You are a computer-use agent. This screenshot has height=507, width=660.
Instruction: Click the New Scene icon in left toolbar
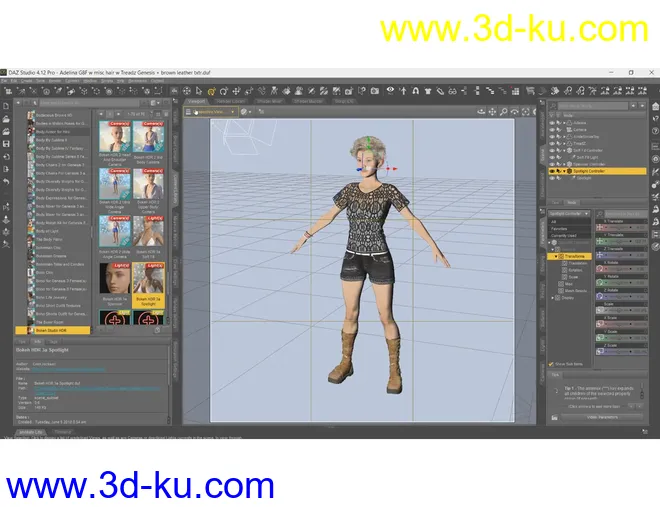pos(7,105)
